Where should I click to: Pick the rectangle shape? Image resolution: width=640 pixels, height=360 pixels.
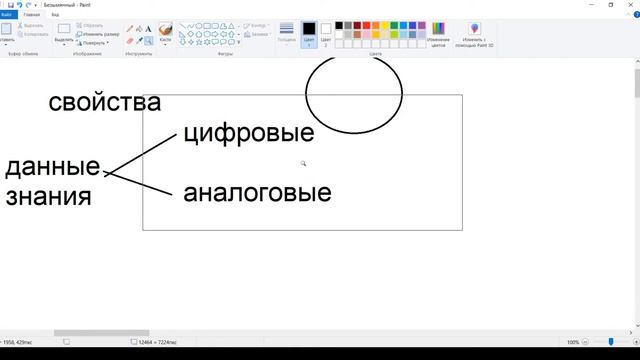207,26
